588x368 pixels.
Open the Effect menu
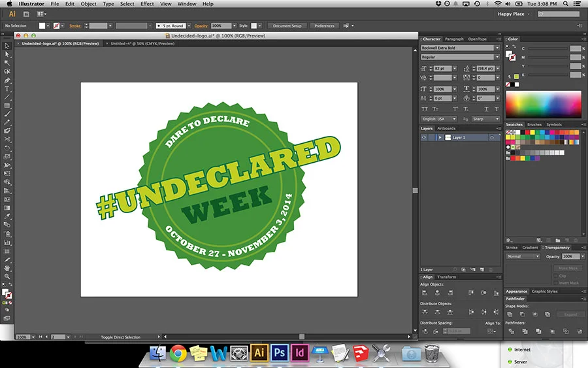point(147,4)
